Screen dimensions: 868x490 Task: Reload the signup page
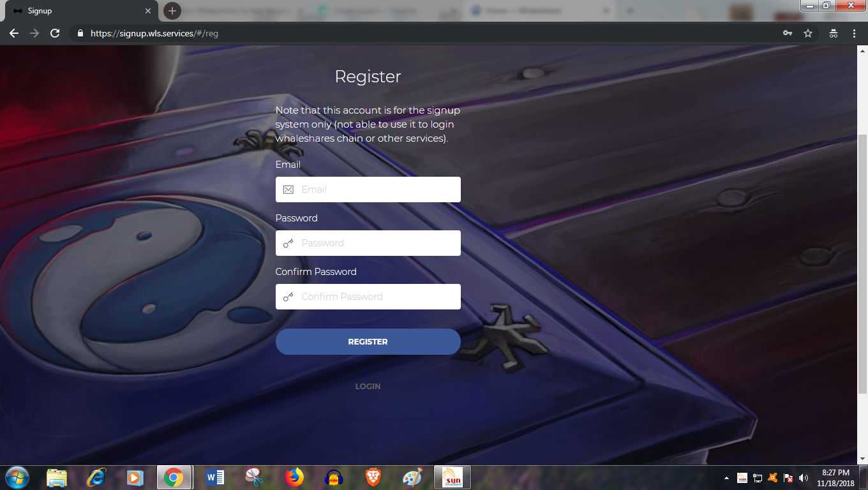(55, 33)
